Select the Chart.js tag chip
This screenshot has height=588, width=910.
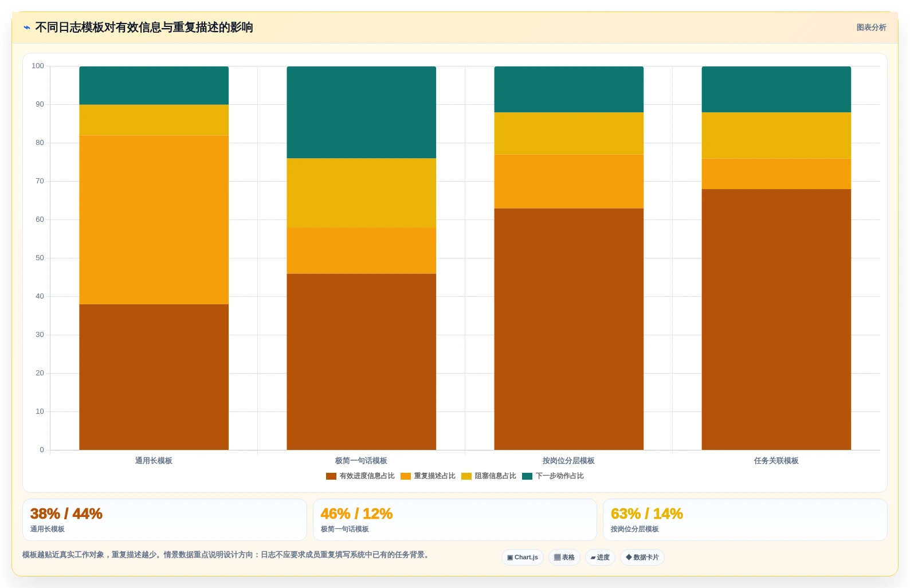click(x=523, y=557)
